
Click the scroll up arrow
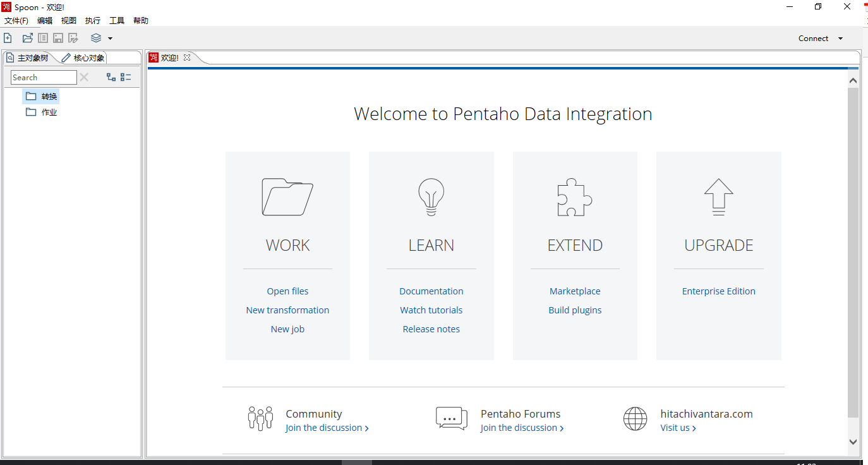tap(853, 80)
